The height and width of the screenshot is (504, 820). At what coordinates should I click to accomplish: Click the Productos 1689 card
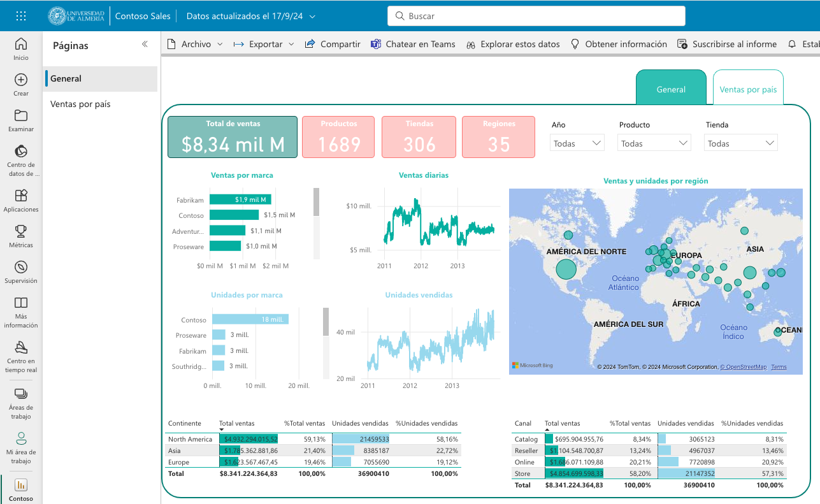339,137
